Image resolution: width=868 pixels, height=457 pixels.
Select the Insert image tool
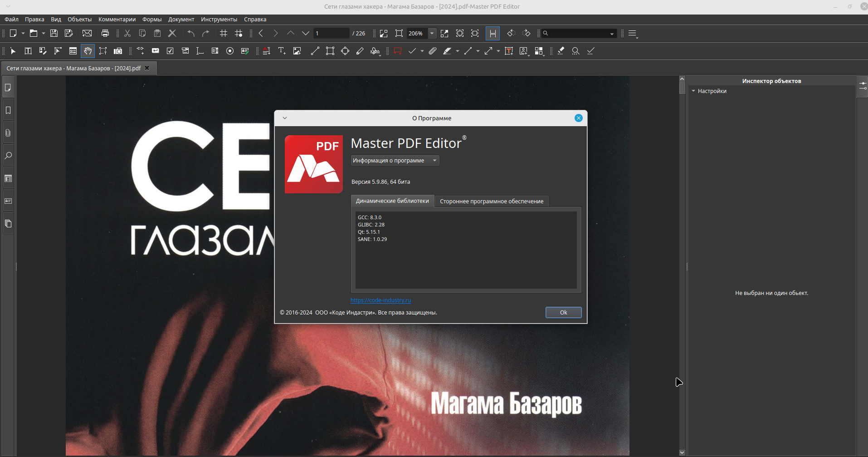pyautogui.click(x=297, y=51)
